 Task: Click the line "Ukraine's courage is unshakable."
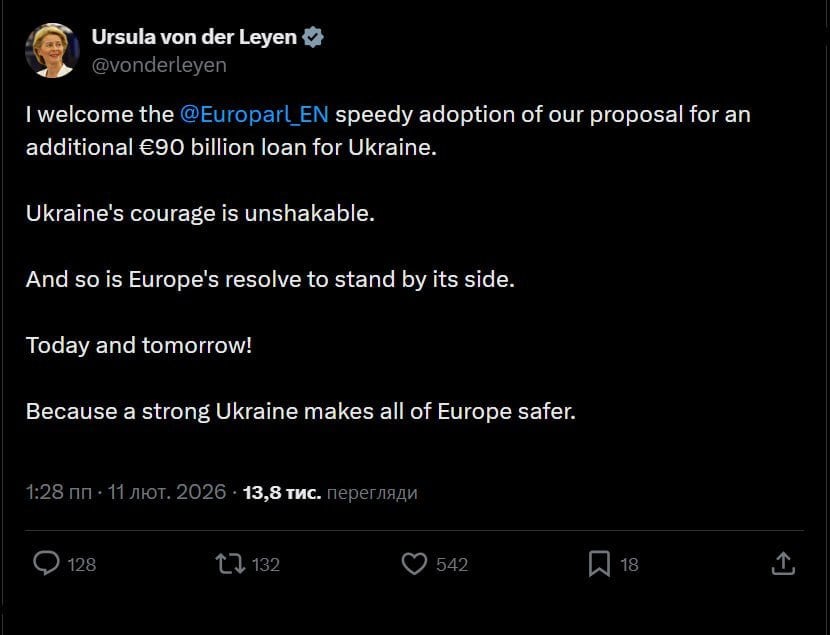pyautogui.click(x=200, y=214)
